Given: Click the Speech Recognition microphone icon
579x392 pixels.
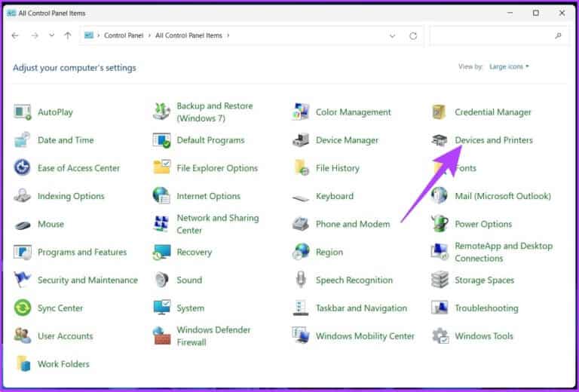Looking at the screenshot, I should (301, 280).
